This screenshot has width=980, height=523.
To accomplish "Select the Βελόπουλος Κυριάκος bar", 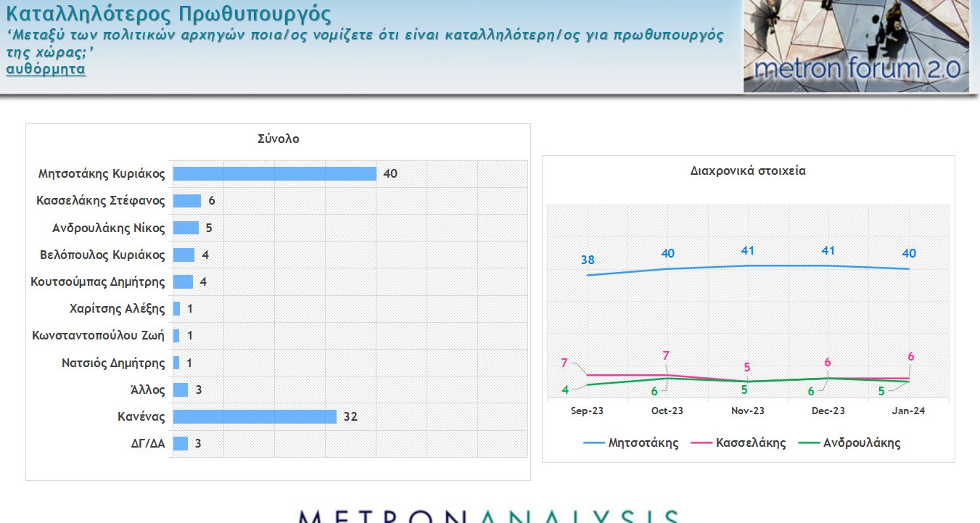I will click(x=184, y=255).
